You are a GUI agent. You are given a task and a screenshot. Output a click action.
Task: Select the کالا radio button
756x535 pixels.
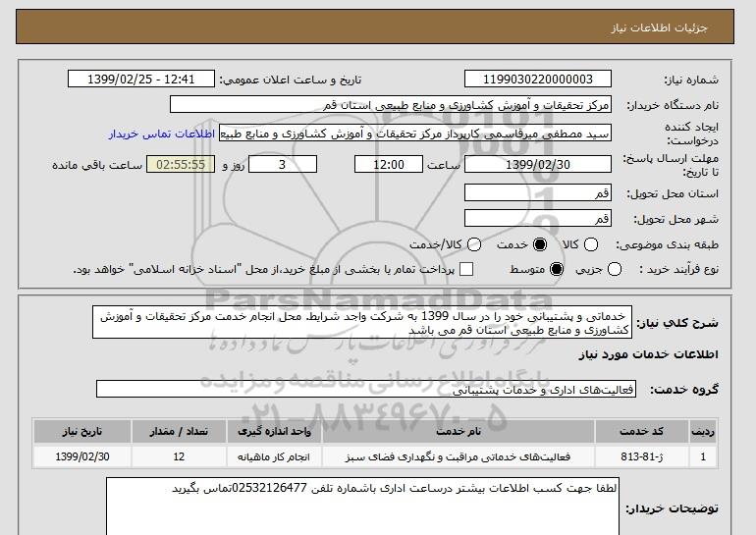click(591, 244)
